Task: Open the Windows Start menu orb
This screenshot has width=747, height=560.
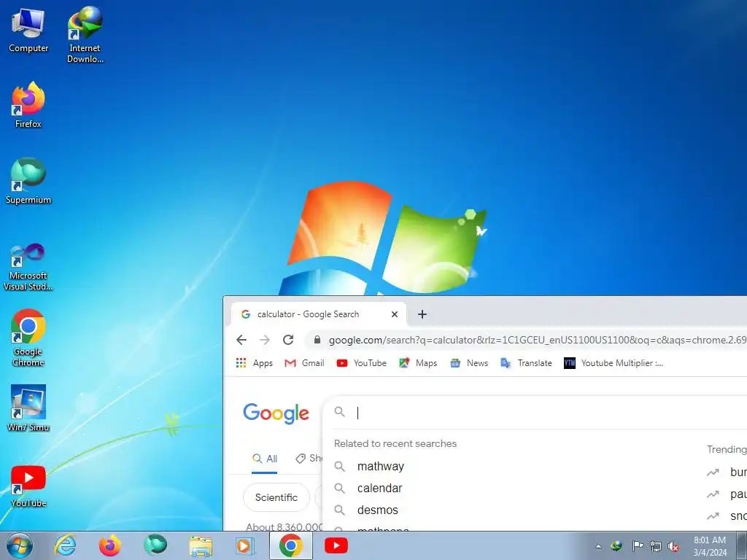Action: click(x=20, y=545)
